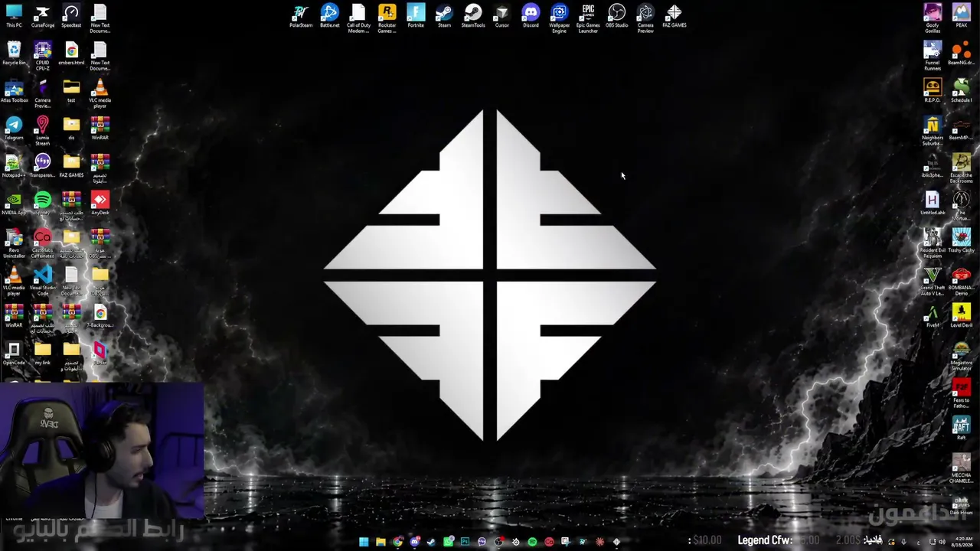This screenshot has width=980, height=551.
Task: Open Revo Uninstaller shortcut
Action: click(14, 243)
